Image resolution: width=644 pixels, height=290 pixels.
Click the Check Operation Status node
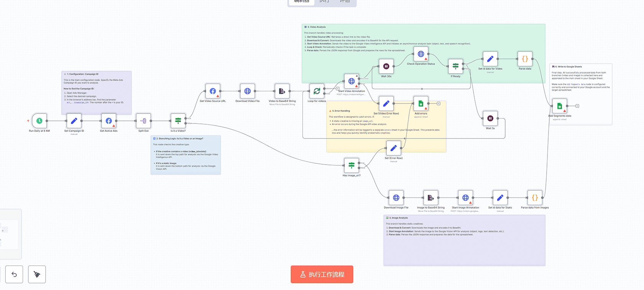point(421,54)
